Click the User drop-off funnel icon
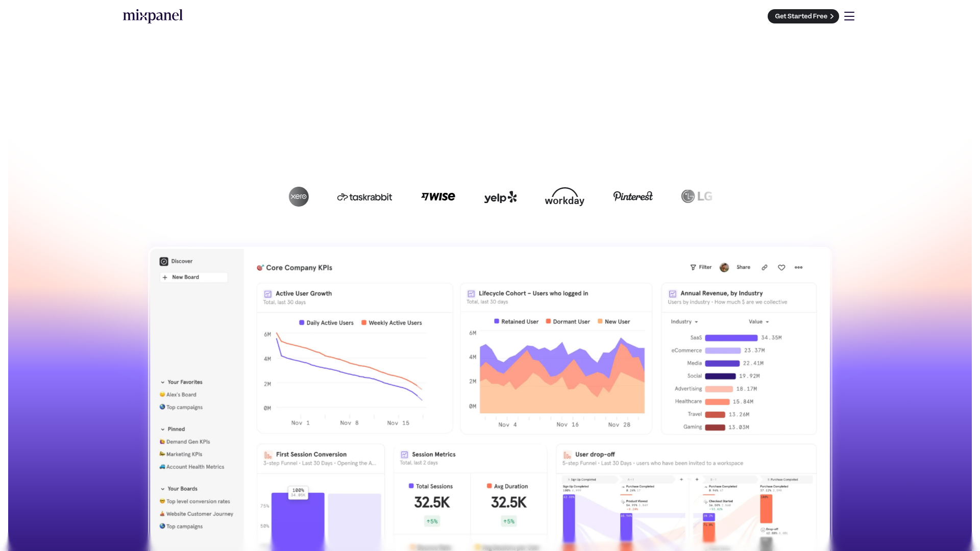This screenshot has width=980, height=551. click(567, 454)
